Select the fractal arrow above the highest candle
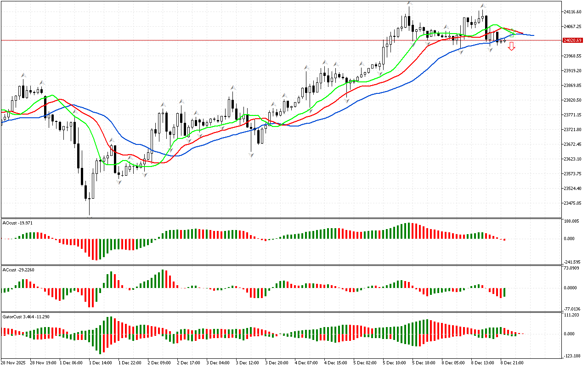Viewport: 588px width, 368px height. click(409, 4)
